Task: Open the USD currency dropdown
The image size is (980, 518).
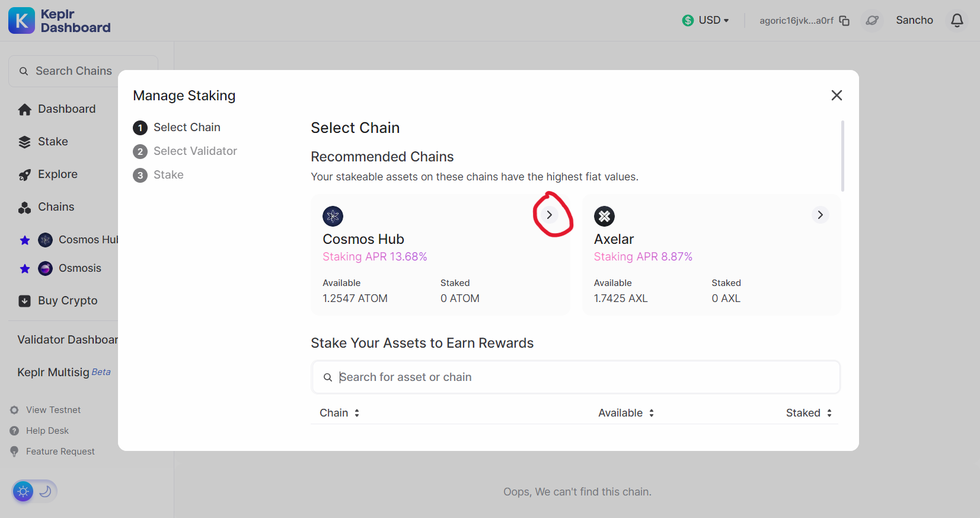Action: pos(706,20)
